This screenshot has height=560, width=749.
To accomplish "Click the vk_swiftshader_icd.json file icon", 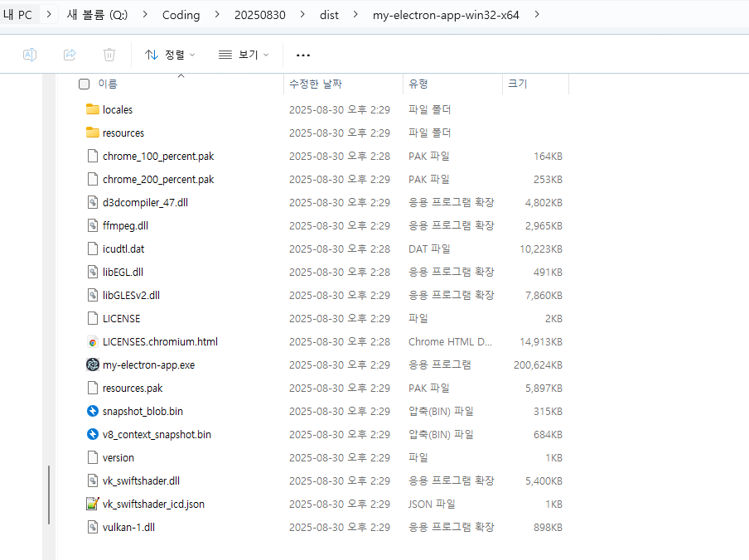I will tap(93, 504).
